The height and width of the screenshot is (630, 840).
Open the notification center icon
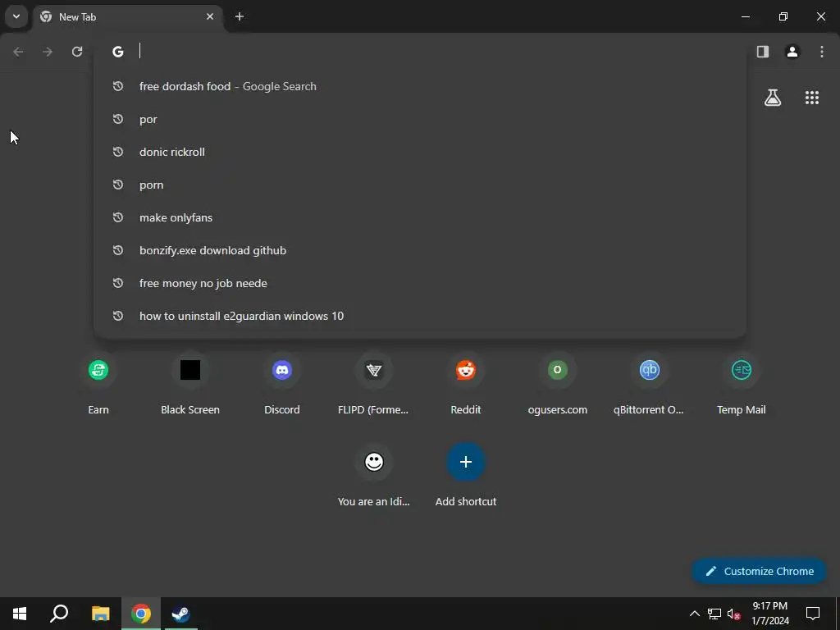[813, 614]
